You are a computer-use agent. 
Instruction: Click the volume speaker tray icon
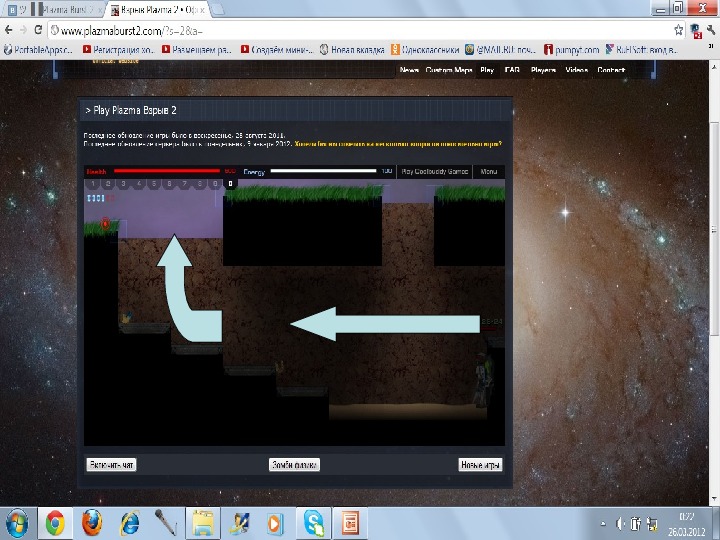coord(620,523)
